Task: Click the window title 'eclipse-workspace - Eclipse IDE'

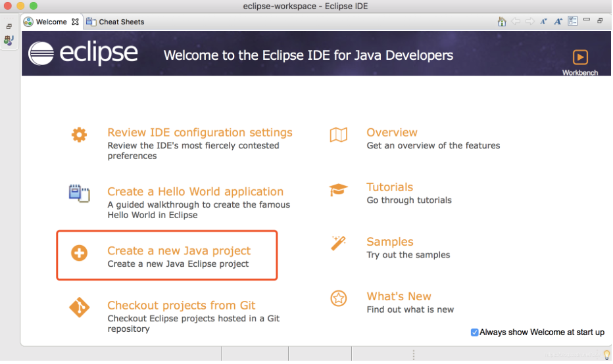Action: [x=305, y=7]
